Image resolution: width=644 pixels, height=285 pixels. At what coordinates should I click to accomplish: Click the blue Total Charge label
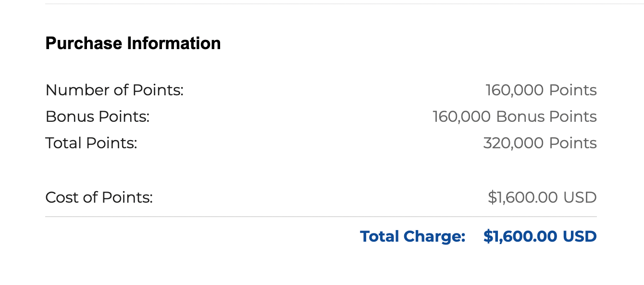(412, 236)
